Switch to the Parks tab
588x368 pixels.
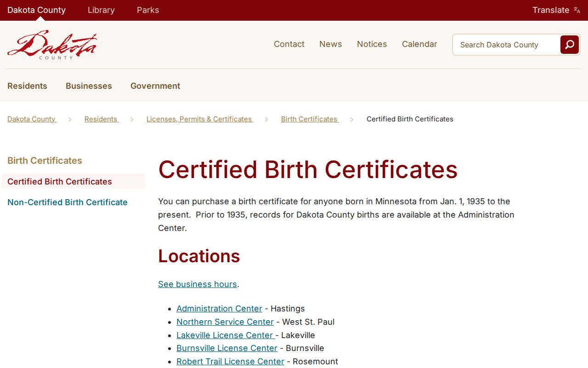[148, 10]
